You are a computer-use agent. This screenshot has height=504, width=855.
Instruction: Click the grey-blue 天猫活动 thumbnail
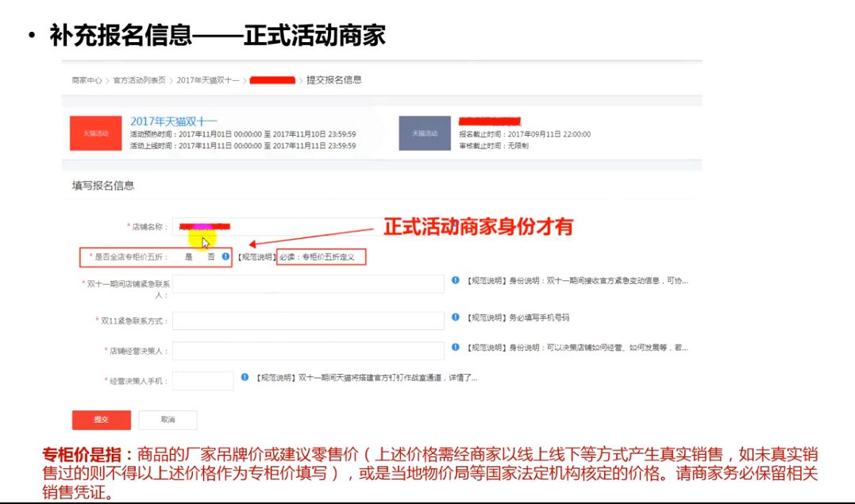pos(425,133)
